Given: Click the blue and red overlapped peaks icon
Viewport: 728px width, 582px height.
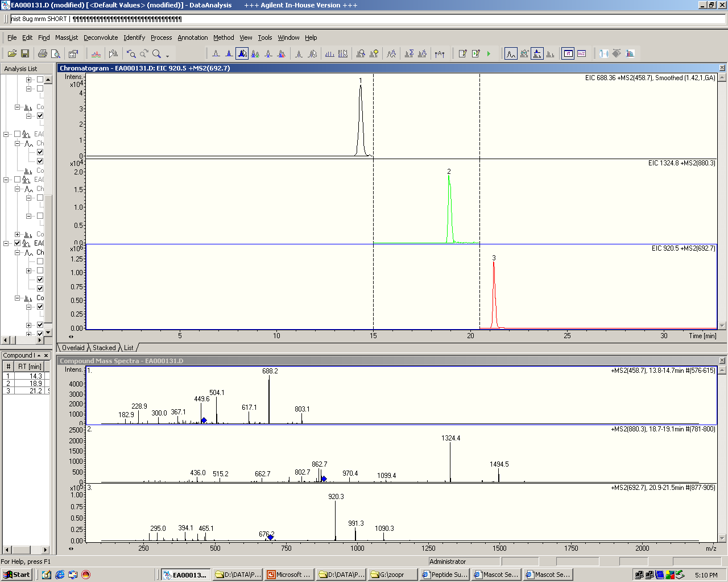Looking at the screenshot, I should 282,53.
